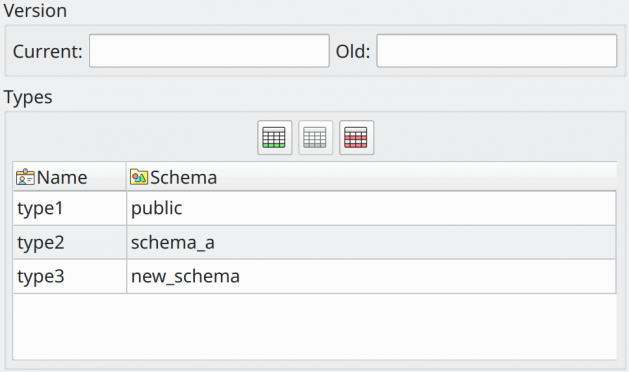Click the Types group title
Screen dimensions: 629x372
[28, 98]
